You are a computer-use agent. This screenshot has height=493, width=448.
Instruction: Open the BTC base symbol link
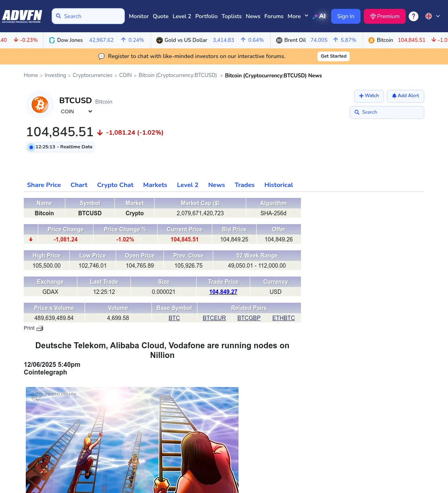[x=174, y=318]
